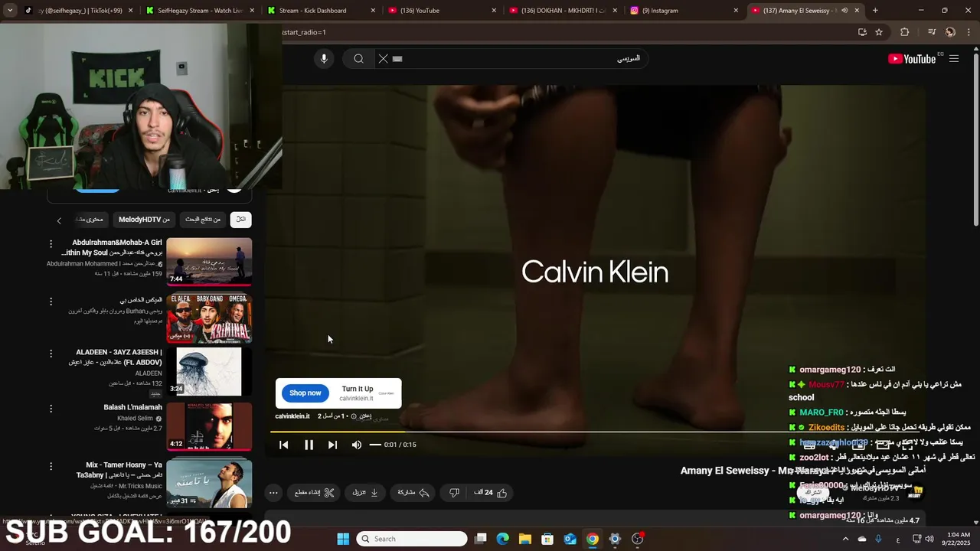Image resolution: width=980 pixels, height=551 pixels.
Task: Like the video with the thumbs-up icon
Action: (492, 493)
